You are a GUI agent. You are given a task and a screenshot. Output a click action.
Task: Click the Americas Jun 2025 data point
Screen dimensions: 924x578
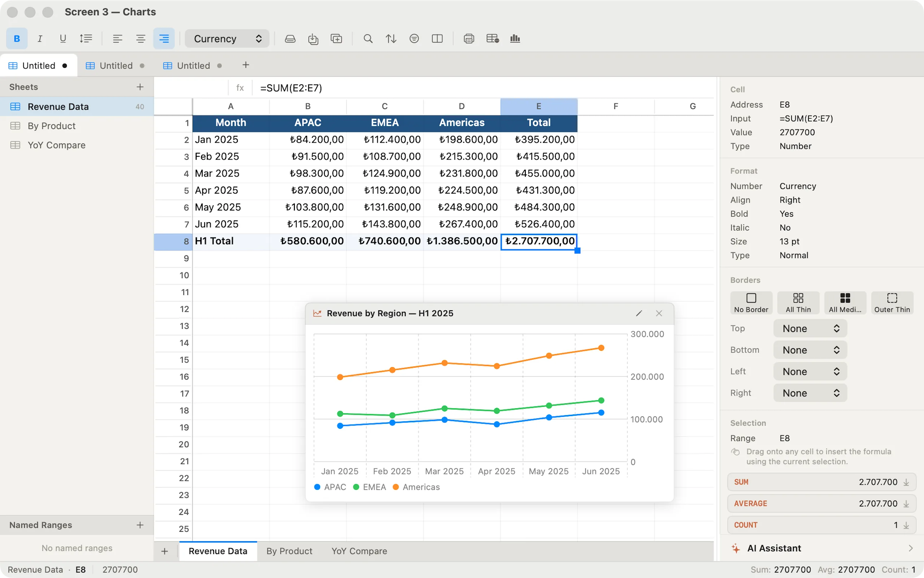(601, 348)
